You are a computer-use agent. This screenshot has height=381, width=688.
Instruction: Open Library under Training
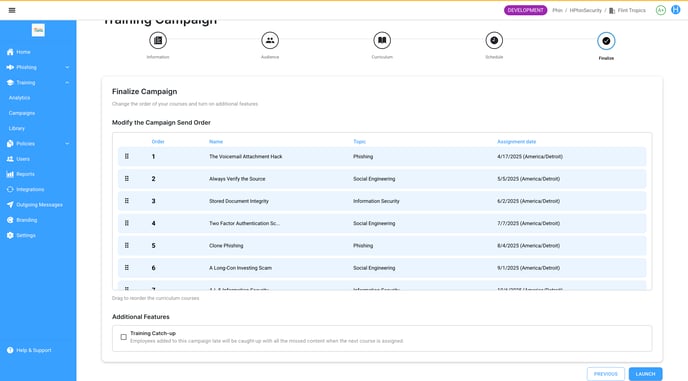tap(17, 129)
